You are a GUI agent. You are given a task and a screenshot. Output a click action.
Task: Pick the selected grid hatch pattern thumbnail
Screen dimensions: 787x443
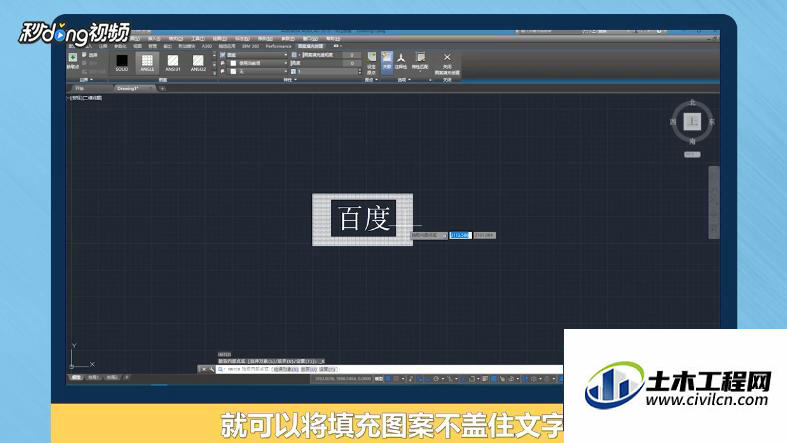[147, 63]
